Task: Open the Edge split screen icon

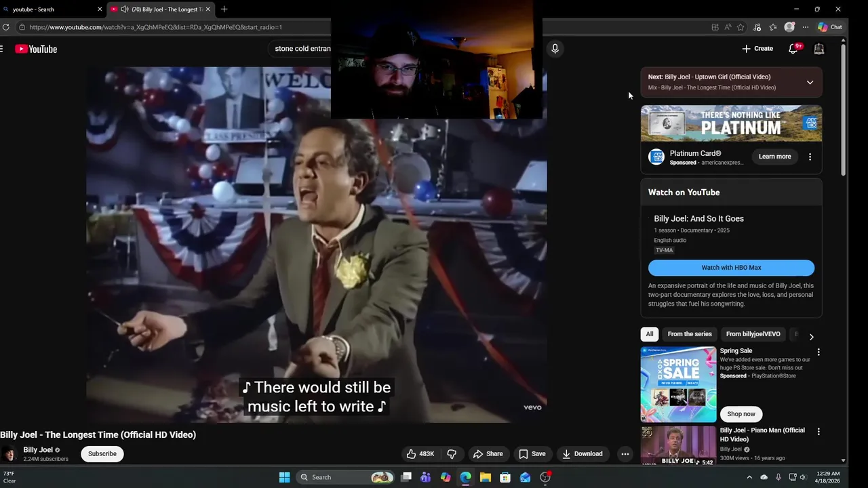Action: click(x=715, y=27)
